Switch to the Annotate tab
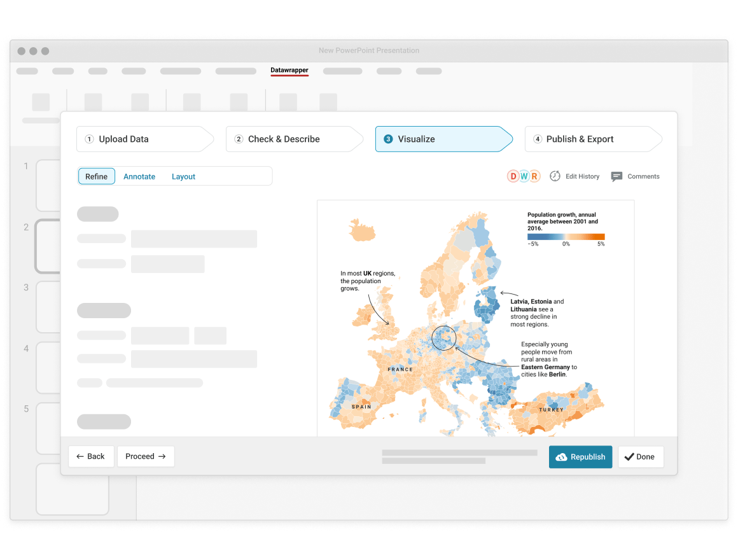This screenshot has height=560, width=738. tap(139, 176)
